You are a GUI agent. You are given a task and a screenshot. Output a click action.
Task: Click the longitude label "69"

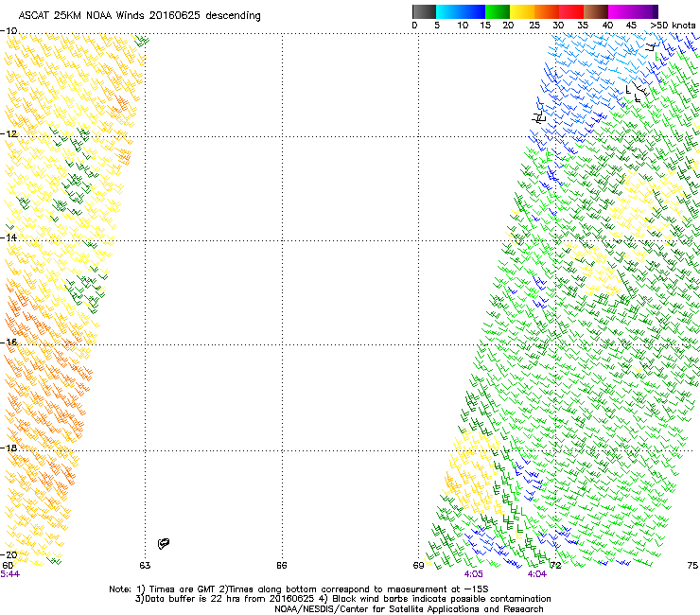tap(418, 565)
